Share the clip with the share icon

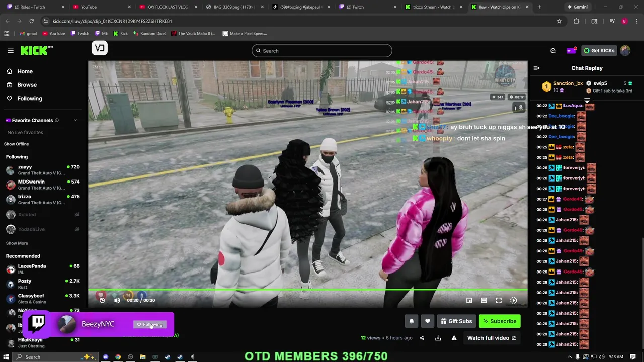point(422,338)
